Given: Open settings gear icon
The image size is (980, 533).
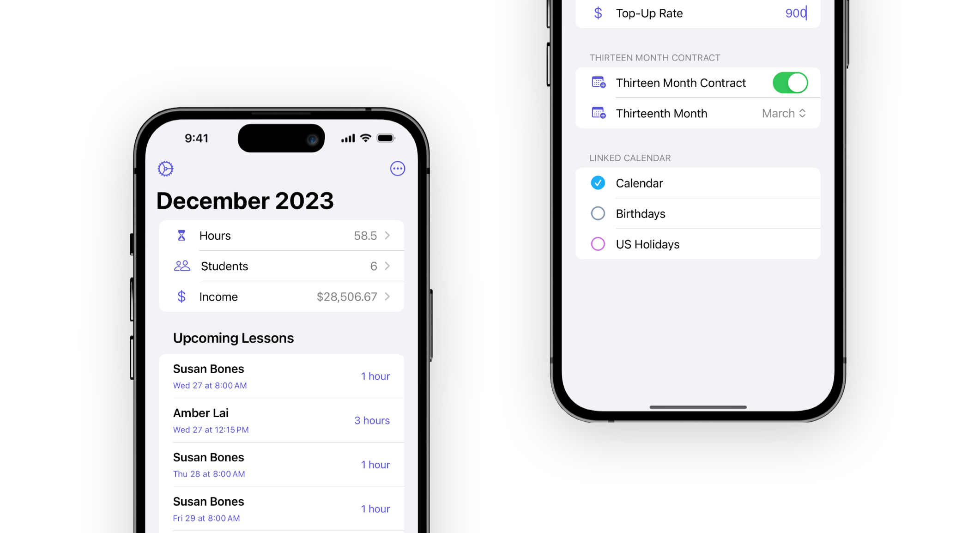Looking at the screenshot, I should 167,170.
